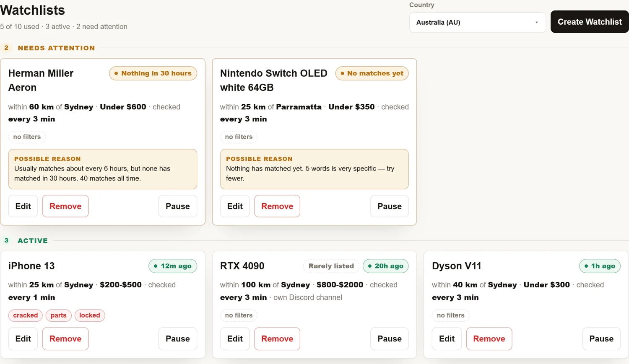Click the 'Rarely listed' tag on RTX 4090
Screen dimensions: 629x364
(x=331, y=266)
